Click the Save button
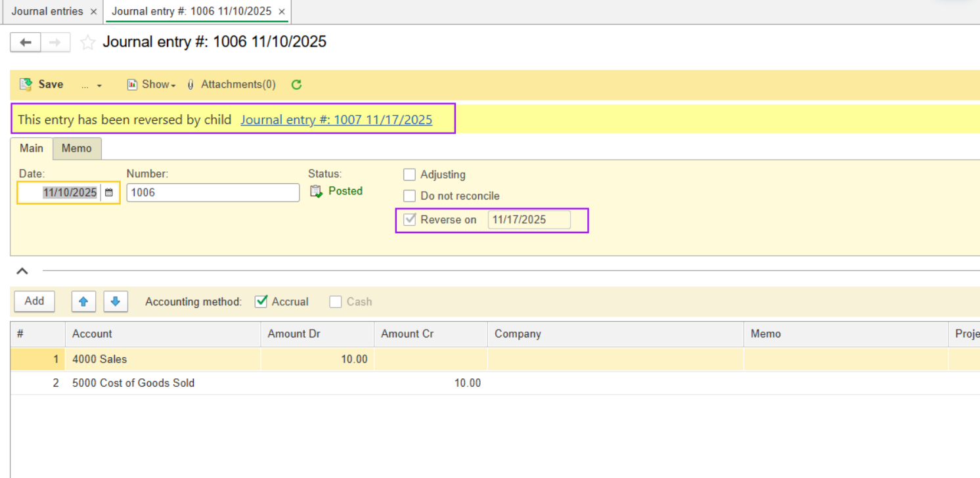Image resolution: width=980 pixels, height=478 pixels. 42,85
